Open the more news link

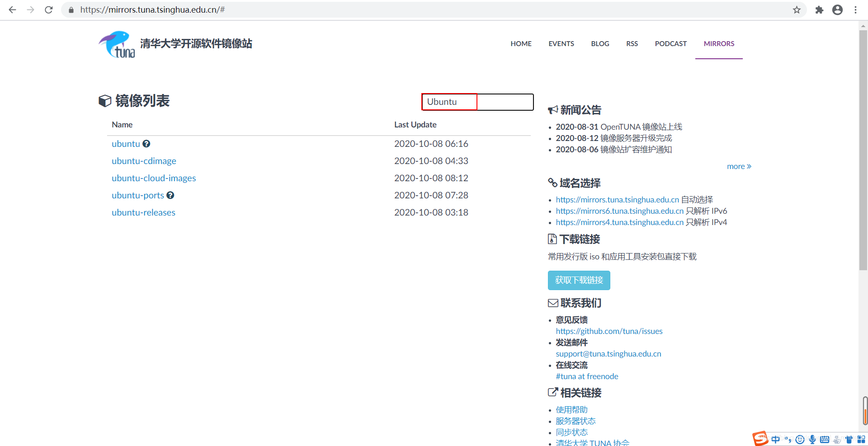[x=739, y=166]
